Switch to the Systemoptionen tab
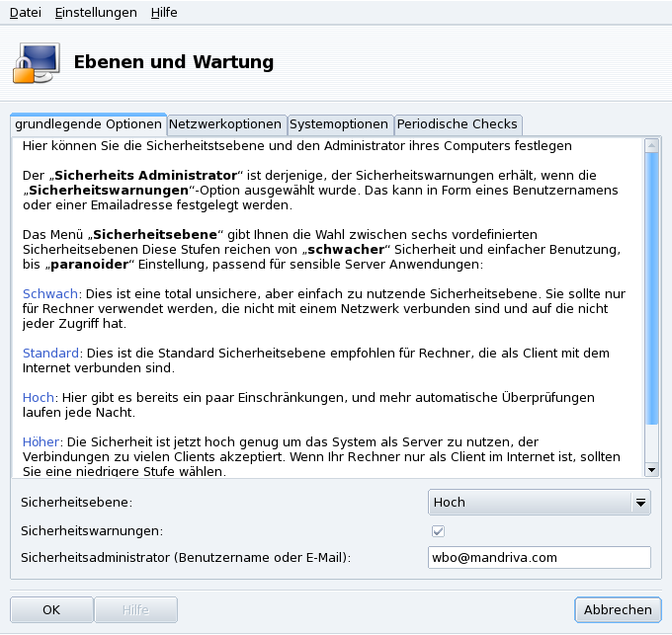Screen dimensions: 672x635 tap(339, 124)
